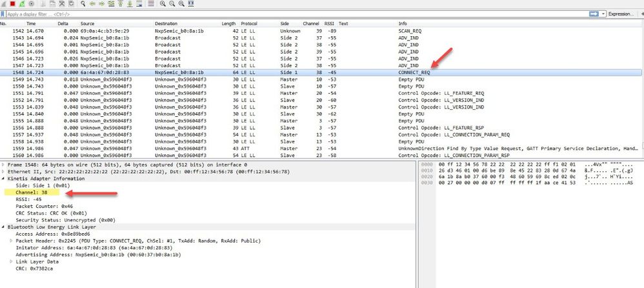Image resolution: width=644 pixels, height=288 pixels.
Task: Collapse the Kinetis Adapter Information node
Action: click(x=3, y=179)
